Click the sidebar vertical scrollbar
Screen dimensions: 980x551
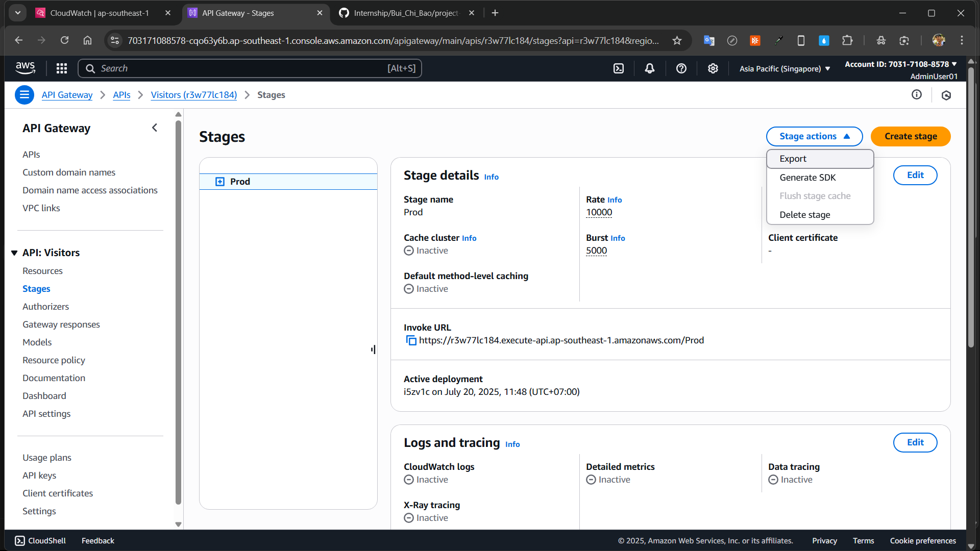tap(178, 311)
